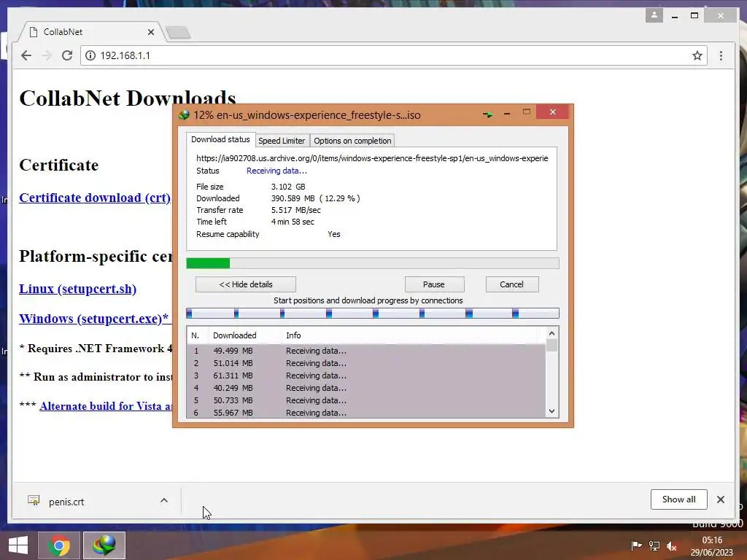Show all downloads

679,499
